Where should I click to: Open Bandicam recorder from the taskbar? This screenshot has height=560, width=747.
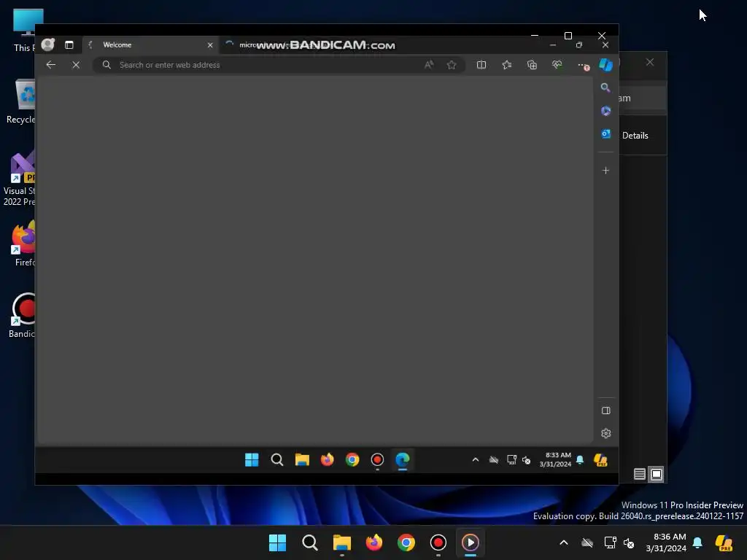coord(438,542)
